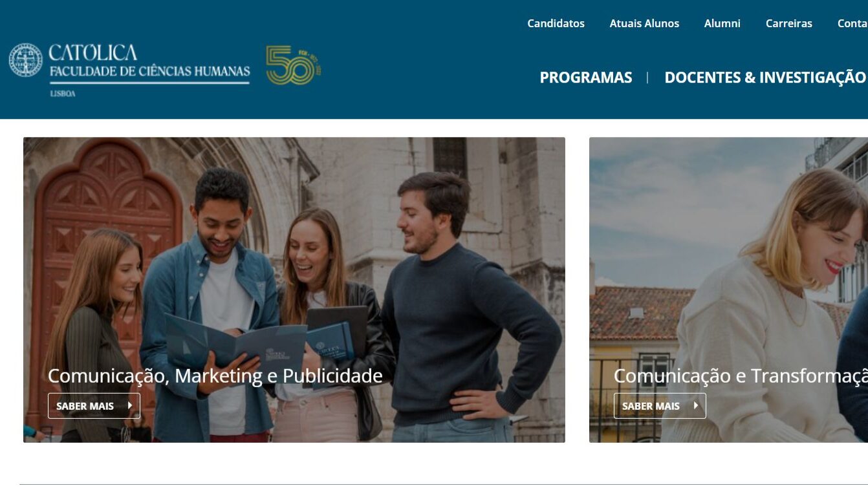Open the Católica Faculdade de Ciências Humanas homepage logo
The height and width of the screenshot is (488, 868).
tap(129, 70)
